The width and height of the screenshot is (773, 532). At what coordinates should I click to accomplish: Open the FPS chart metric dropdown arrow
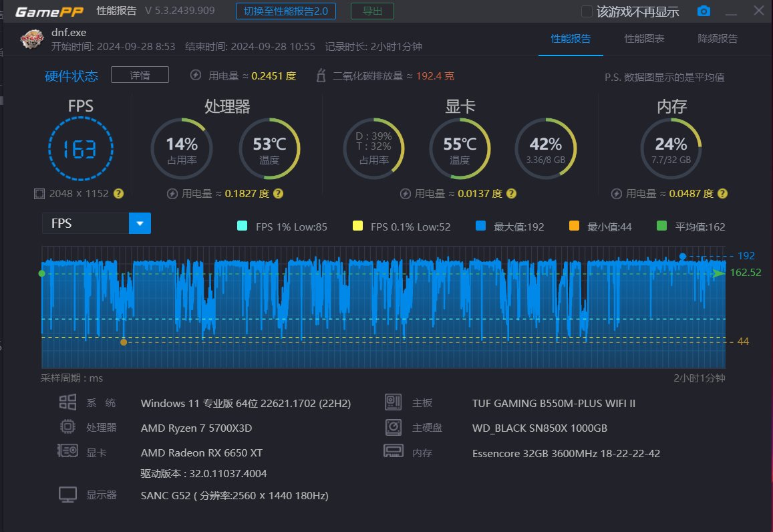pos(140,223)
